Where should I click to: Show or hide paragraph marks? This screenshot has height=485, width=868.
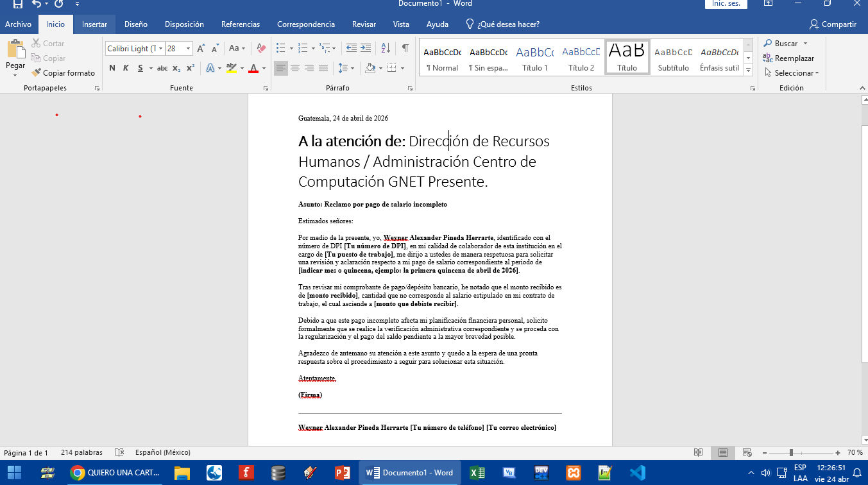coord(405,48)
